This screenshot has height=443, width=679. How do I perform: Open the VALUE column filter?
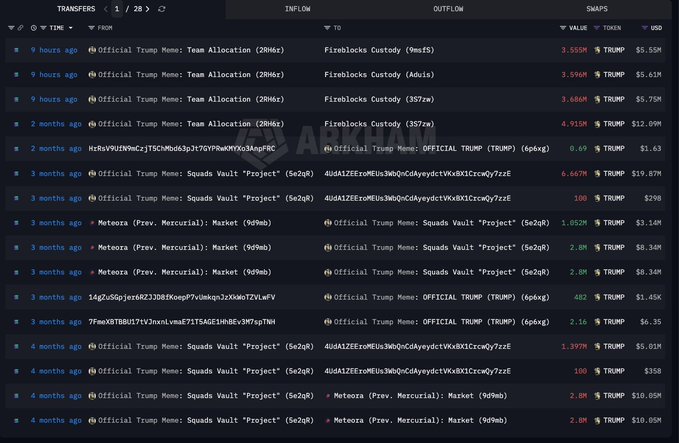click(x=563, y=28)
